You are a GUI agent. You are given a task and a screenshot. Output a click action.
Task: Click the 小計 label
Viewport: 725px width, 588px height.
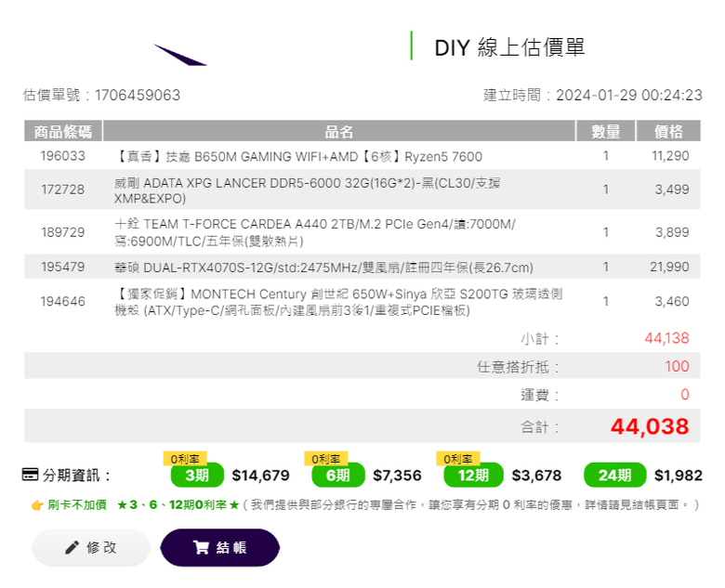(540, 339)
